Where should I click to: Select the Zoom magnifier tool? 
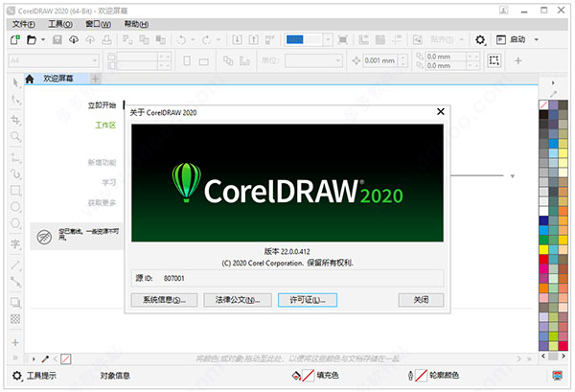click(15, 136)
